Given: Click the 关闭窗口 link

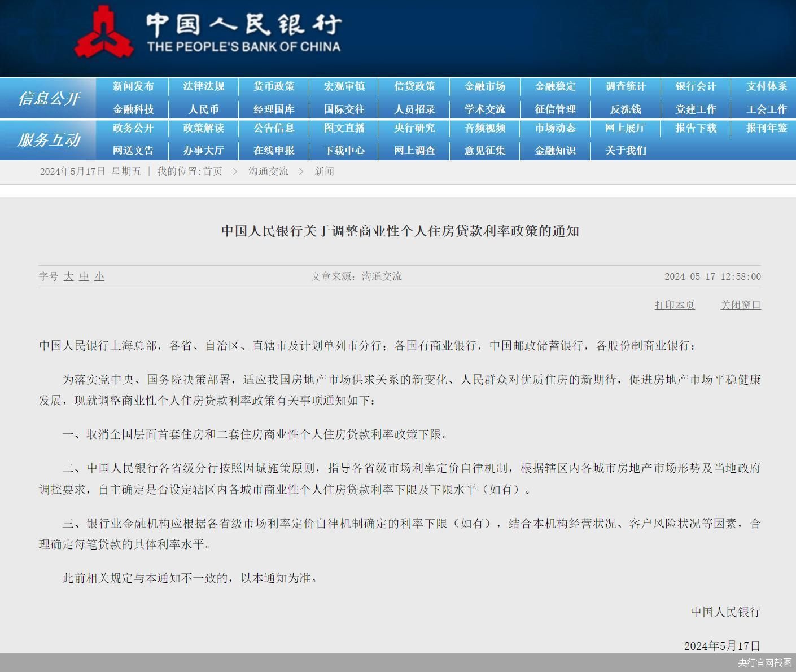Looking at the screenshot, I should point(741,305).
